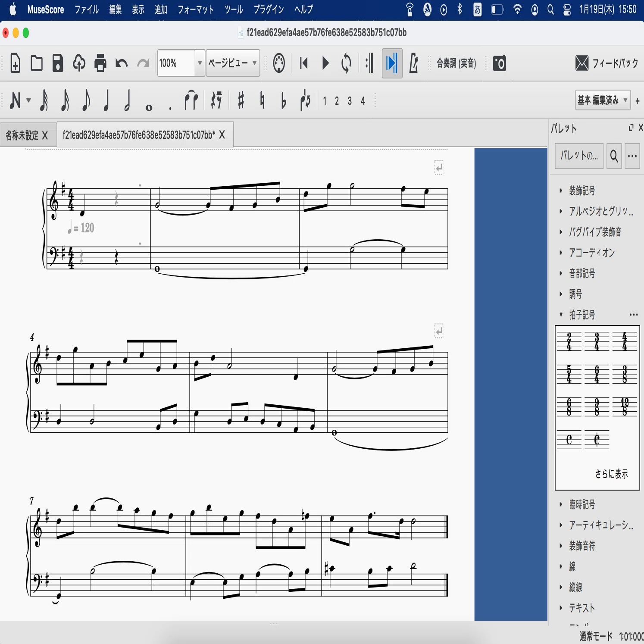Expand the 装飾記号 palette
Image resolution: width=644 pixels, height=644 pixels.
[582, 191]
